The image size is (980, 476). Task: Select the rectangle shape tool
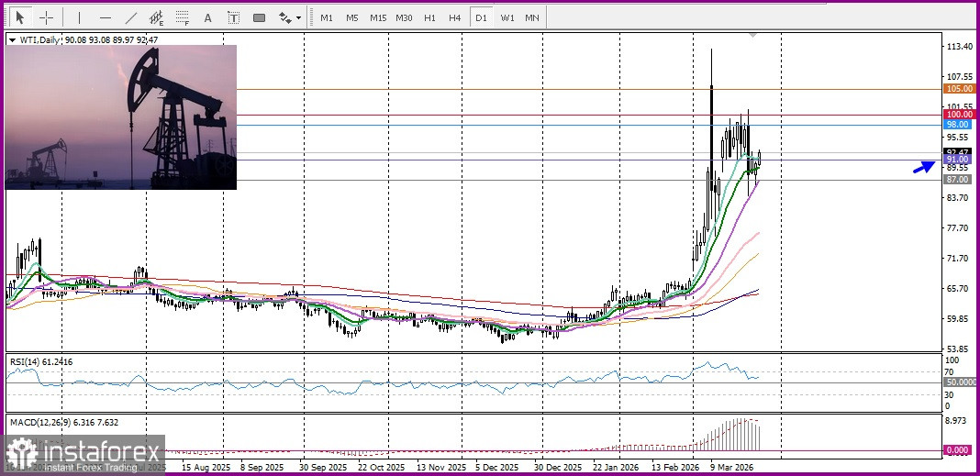click(x=260, y=17)
